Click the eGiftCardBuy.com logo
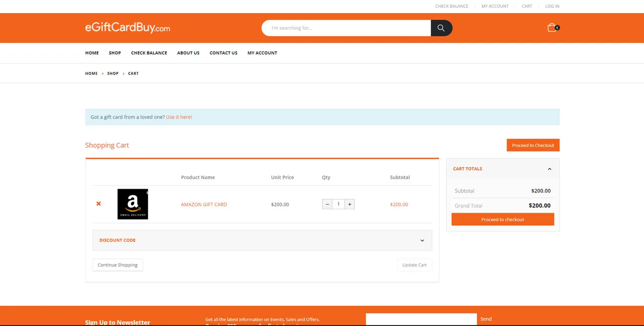Image resolution: width=644 pixels, height=326 pixels. 127,28
